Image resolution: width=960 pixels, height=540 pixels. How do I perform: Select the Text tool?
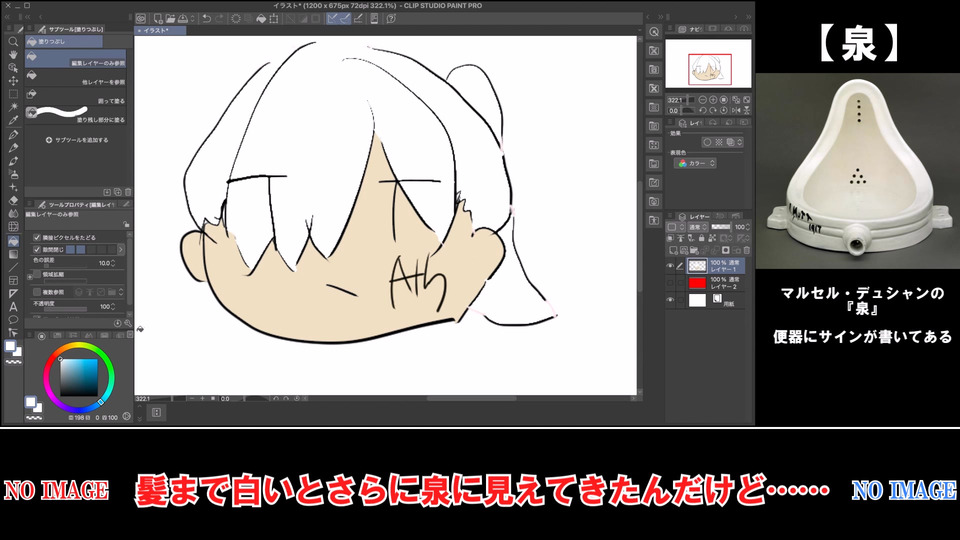tap(13, 307)
